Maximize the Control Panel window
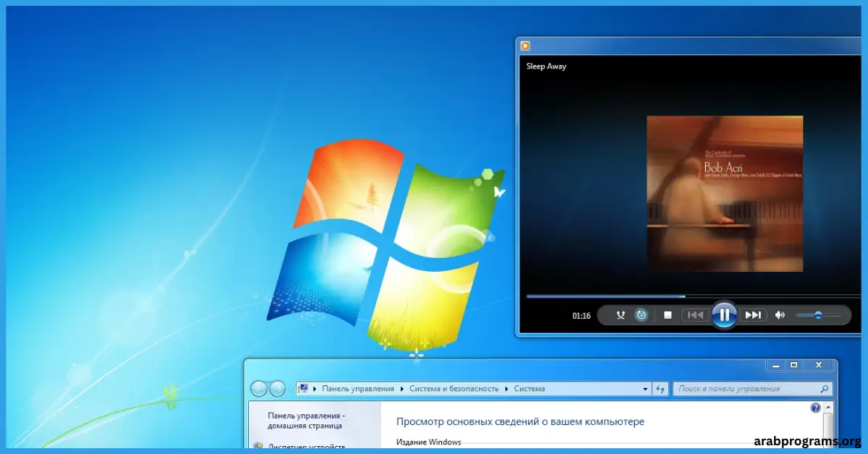Viewport: 868px width, 454px height. coord(793,365)
